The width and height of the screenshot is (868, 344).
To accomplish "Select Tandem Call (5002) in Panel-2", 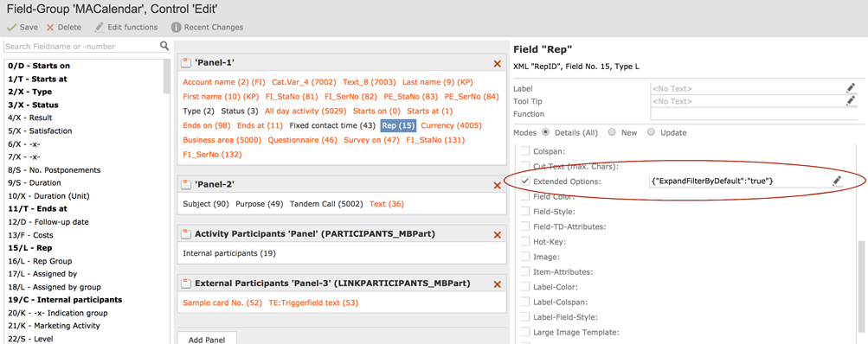I will [x=327, y=204].
